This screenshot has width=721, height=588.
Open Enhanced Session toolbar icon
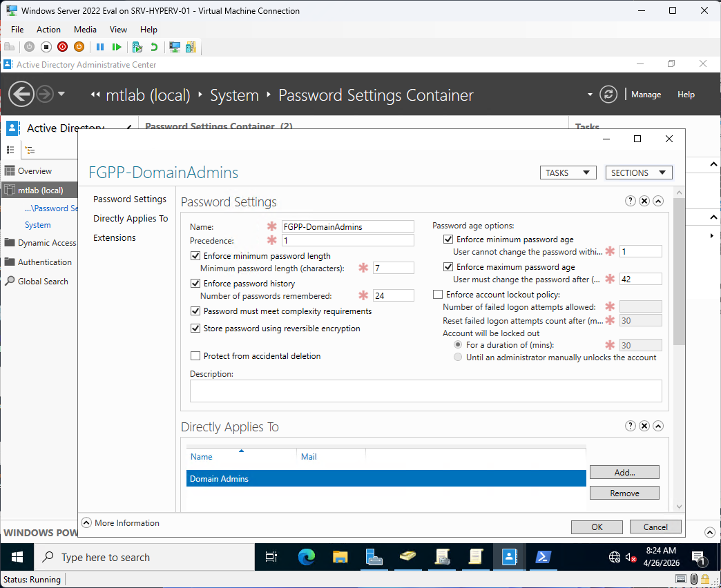point(175,47)
